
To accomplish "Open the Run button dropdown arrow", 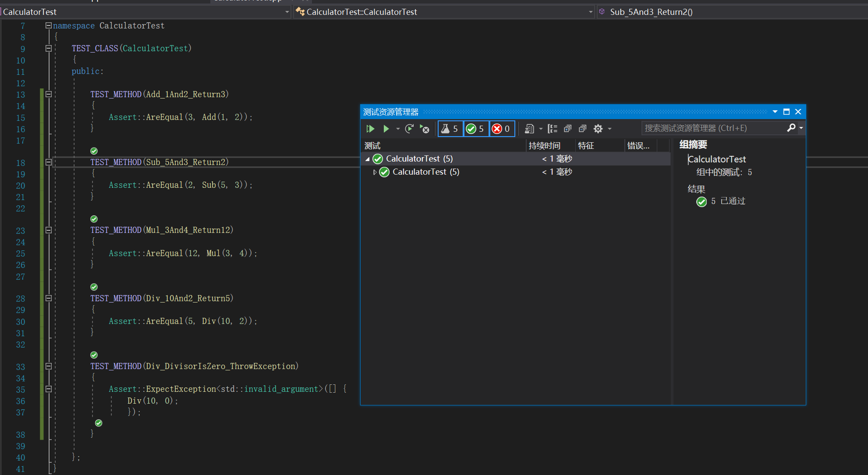I will (x=398, y=129).
